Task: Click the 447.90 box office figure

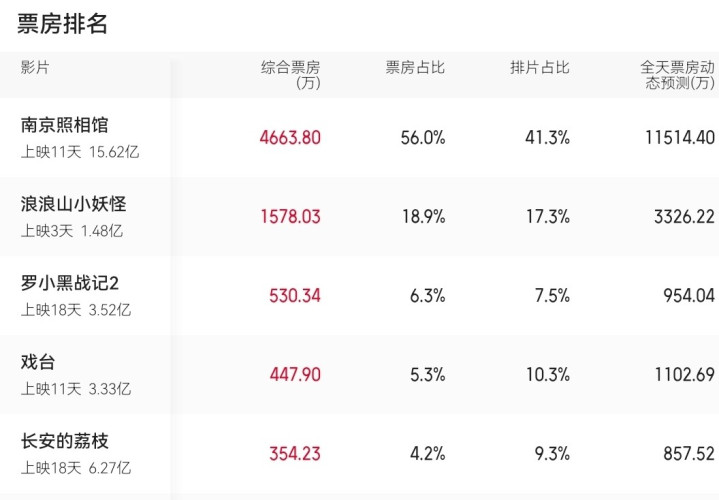Action: (x=295, y=374)
